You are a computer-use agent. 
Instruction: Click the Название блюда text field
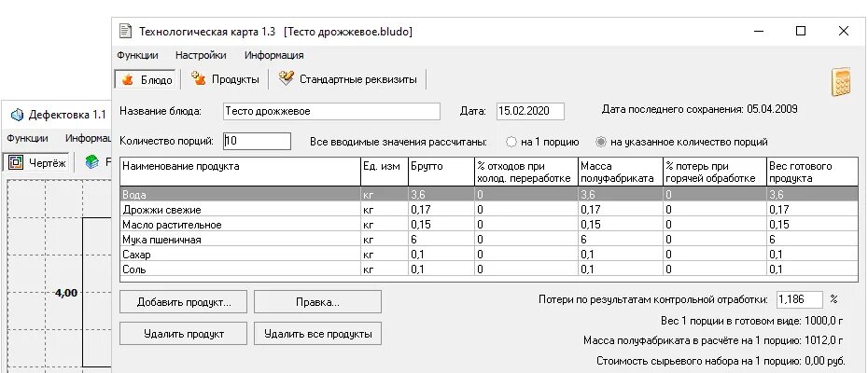330,111
